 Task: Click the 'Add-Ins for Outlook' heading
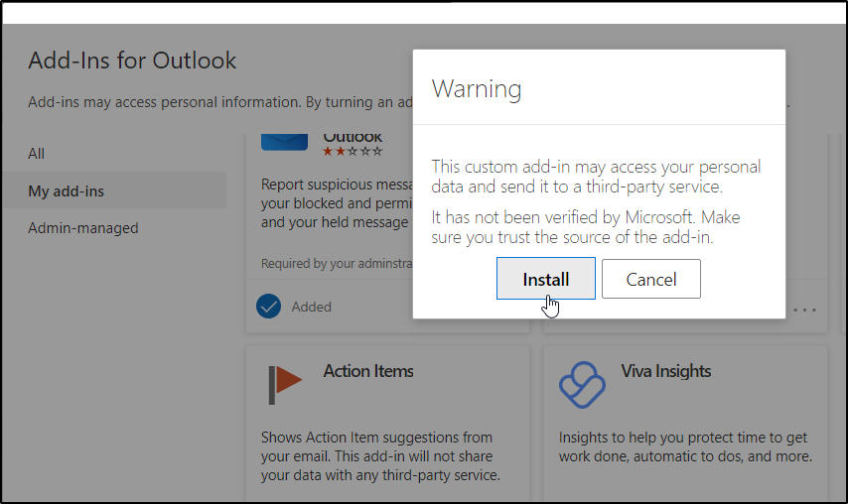point(132,61)
